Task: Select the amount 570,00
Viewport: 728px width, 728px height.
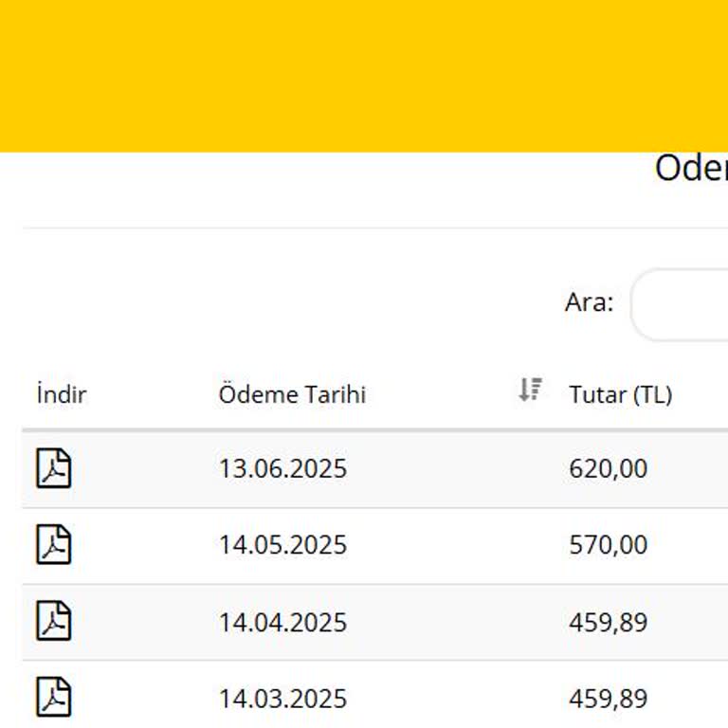Action: pos(609,545)
